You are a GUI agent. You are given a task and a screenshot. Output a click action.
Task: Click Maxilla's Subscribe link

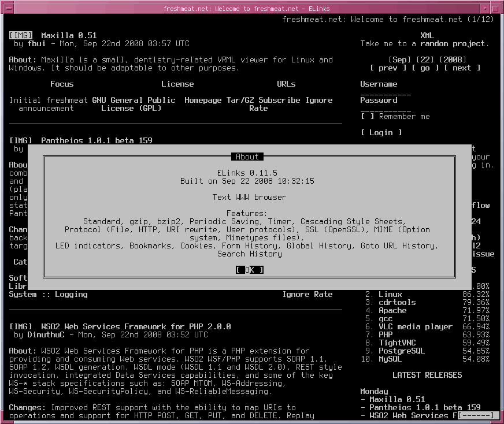(279, 100)
